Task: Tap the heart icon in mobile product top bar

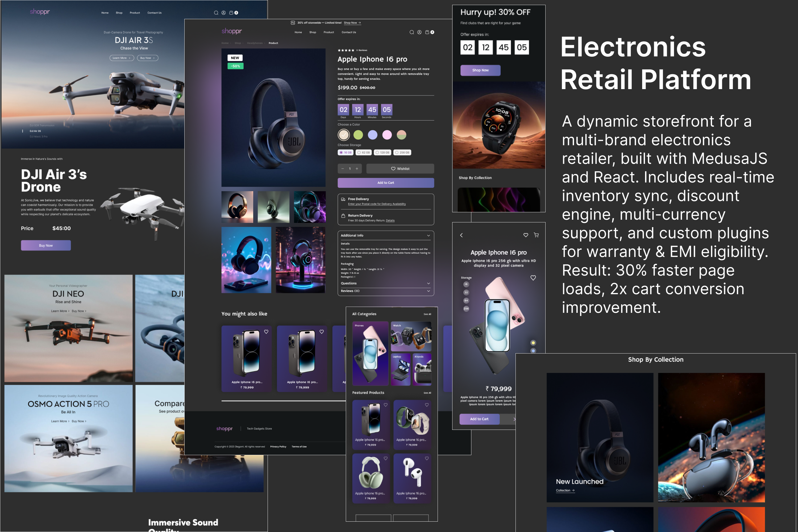Action: pyautogui.click(x=526, y=235)
